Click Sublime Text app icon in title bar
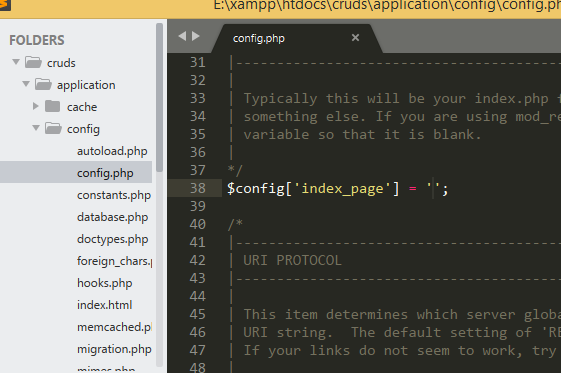 point(5,5)
